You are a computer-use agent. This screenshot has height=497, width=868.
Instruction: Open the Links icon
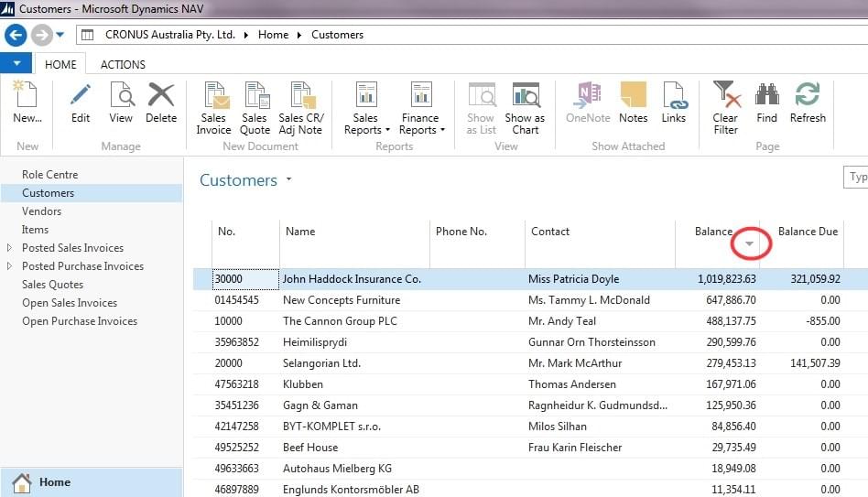click(x=674, y=94)
